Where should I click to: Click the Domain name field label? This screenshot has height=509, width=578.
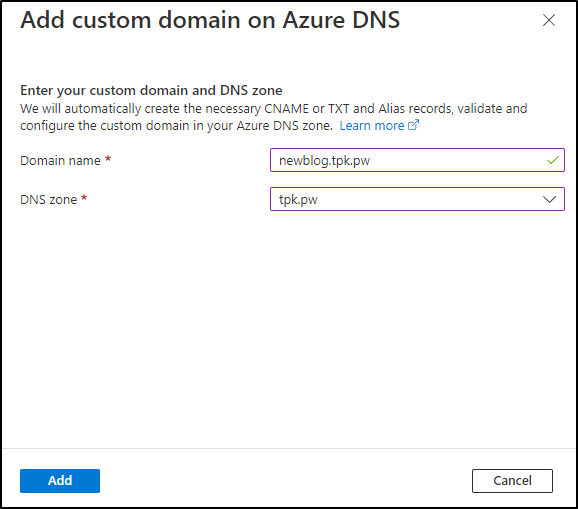[60, 161]
